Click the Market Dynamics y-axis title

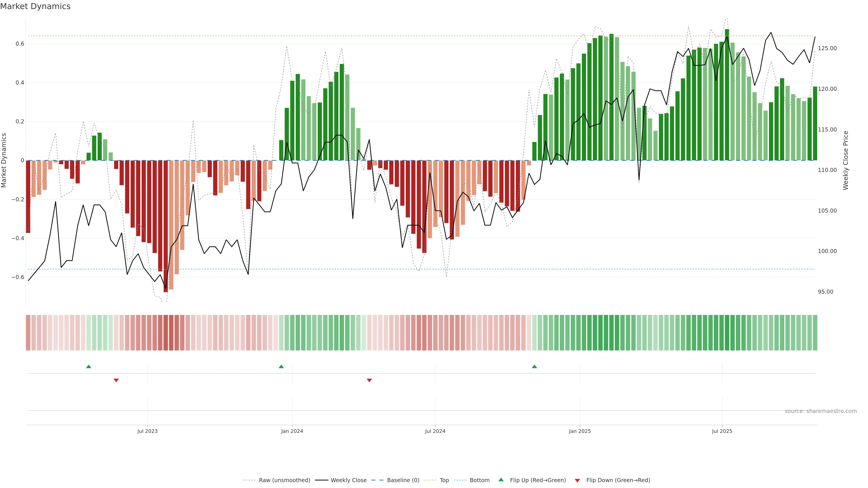[4, 160]
